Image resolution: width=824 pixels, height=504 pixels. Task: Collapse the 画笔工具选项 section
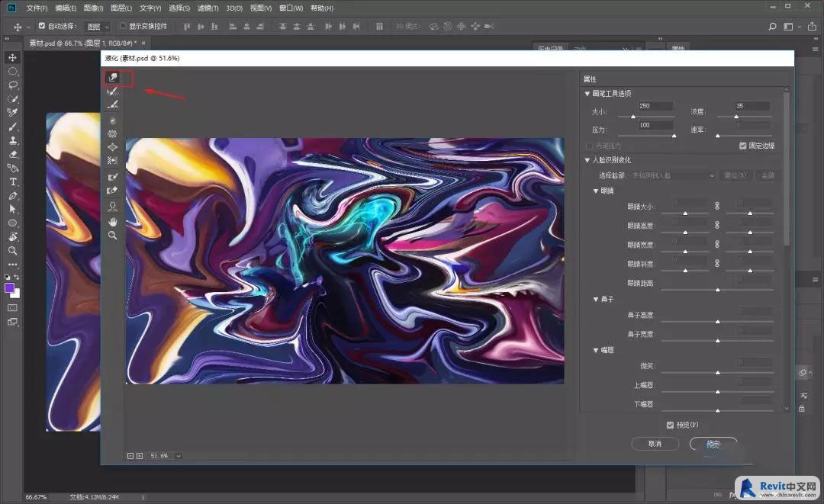point(587,94)
